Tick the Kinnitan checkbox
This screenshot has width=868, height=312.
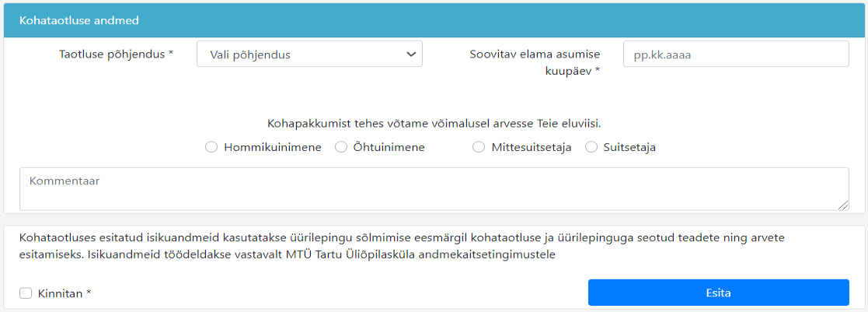point(26,293)
